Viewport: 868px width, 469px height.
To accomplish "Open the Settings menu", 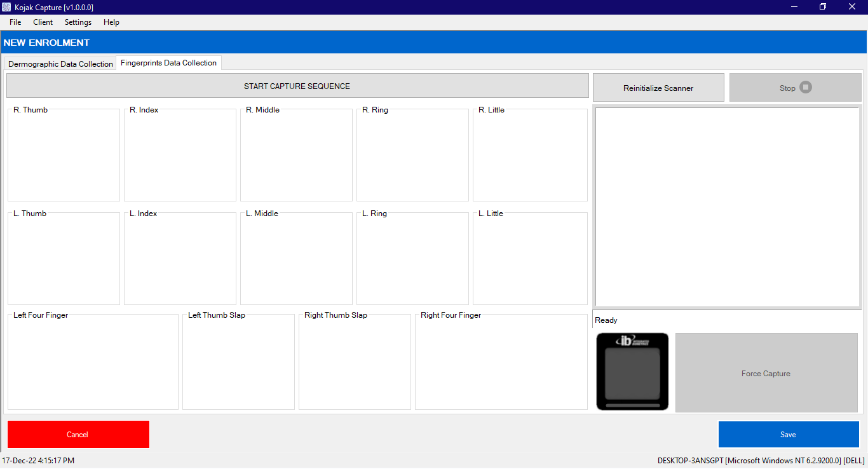I will click(78, 22).
